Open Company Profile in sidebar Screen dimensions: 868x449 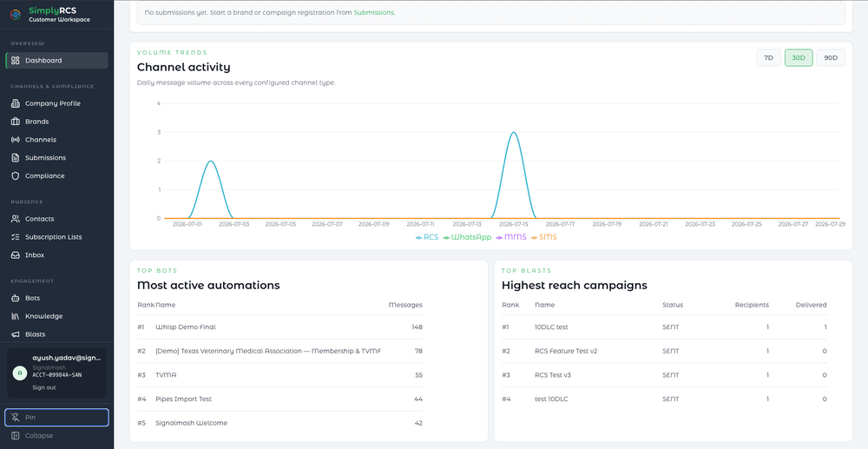point(56,103)
